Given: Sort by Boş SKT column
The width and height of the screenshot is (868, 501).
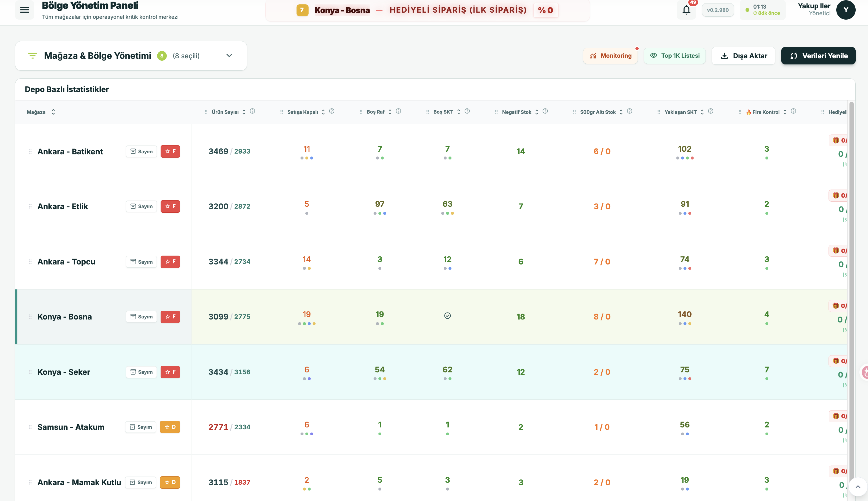Looking at the screenshot, I should pyautogui.click(x=458, y=112).
